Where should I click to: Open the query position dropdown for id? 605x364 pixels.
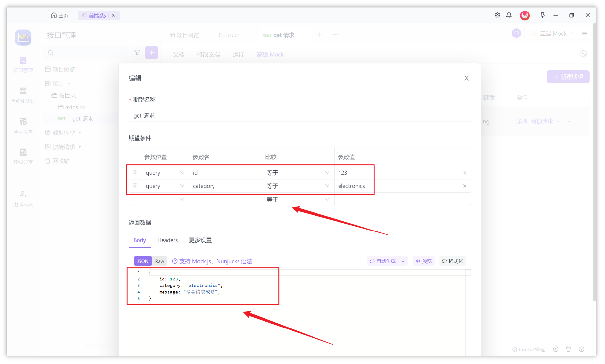165,172
